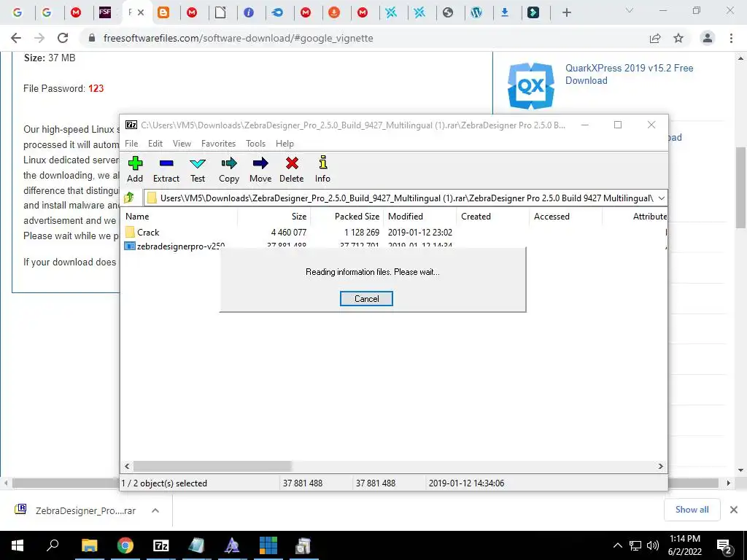Image resolution: width=747 pixels, height=560 pixels.
Task: Open Chrome tab search chevron
Action: tap(630, 10)
